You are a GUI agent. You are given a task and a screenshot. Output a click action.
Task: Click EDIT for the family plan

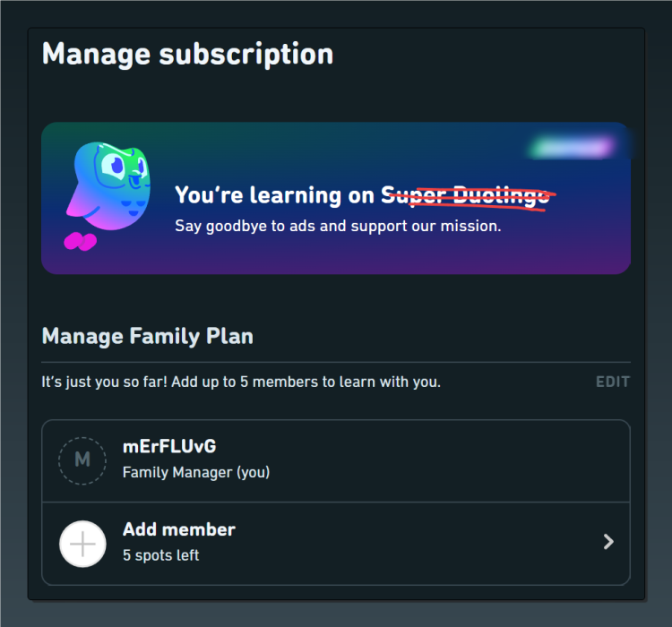coord(613,382)
